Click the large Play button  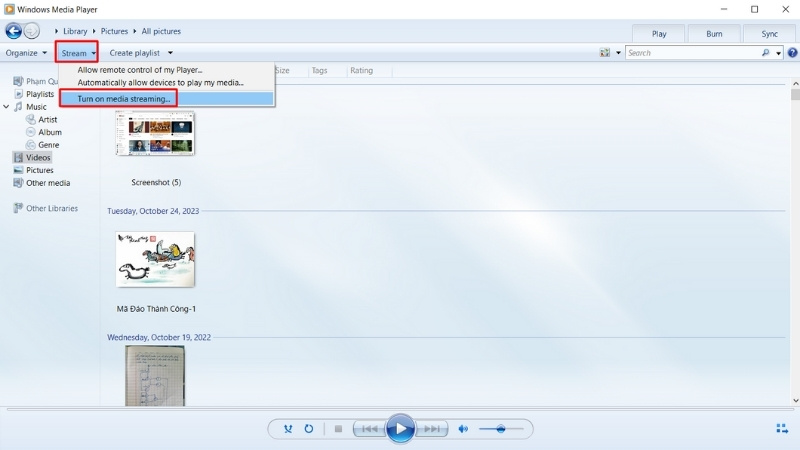tap(400, 429)
